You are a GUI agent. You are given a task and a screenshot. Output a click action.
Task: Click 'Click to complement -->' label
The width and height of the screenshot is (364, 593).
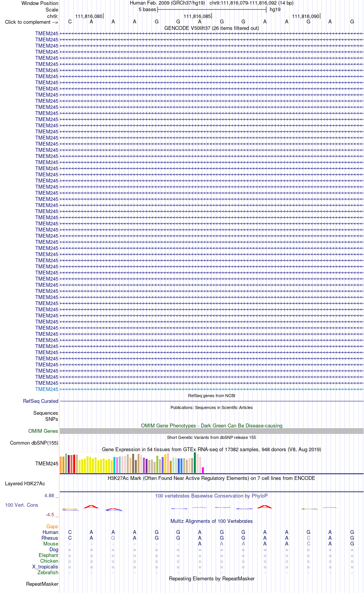tap(31, 22)
